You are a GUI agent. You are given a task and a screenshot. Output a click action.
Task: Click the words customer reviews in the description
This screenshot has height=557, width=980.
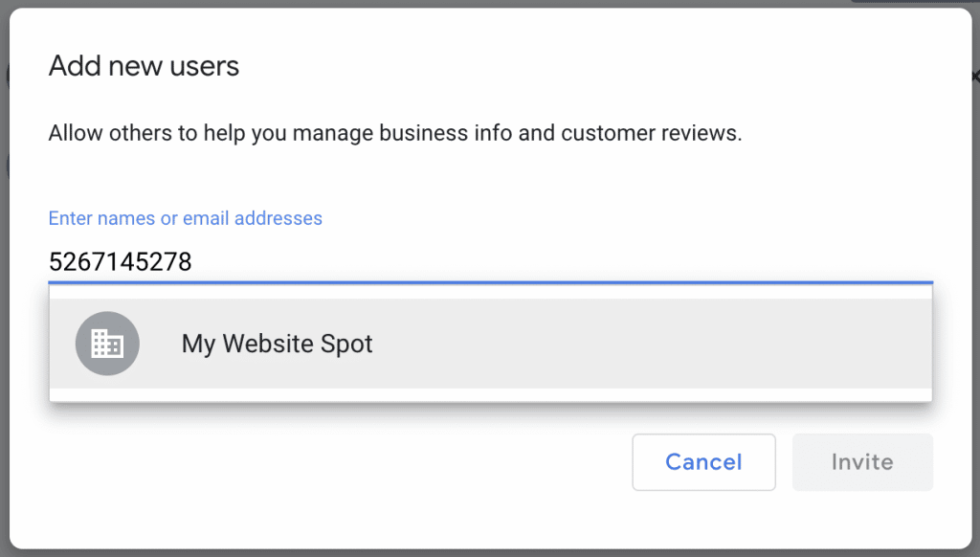point(651,133)
